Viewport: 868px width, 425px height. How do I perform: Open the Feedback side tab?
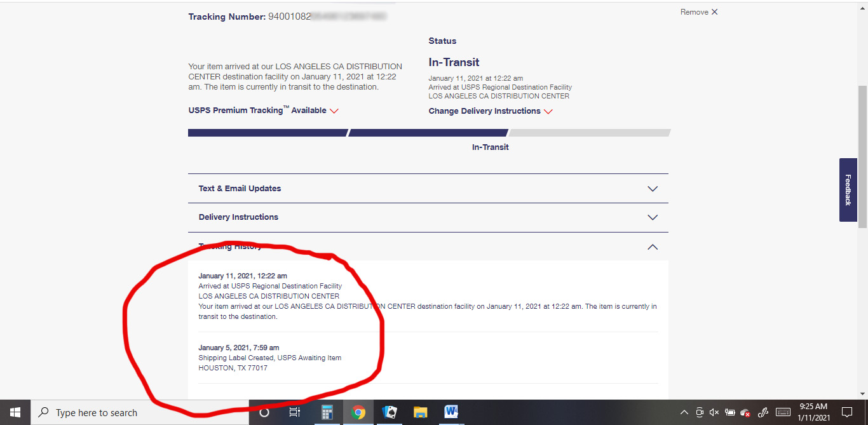848,190
